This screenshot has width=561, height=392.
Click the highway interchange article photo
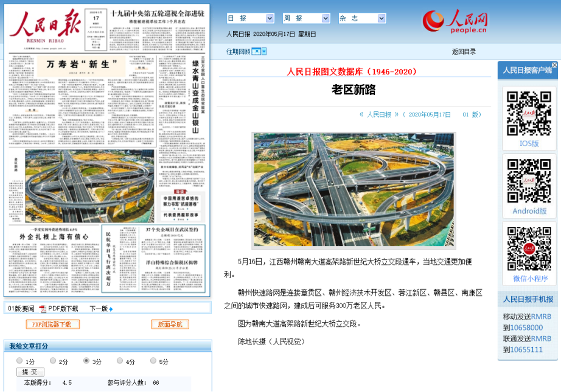pos(354,190)
